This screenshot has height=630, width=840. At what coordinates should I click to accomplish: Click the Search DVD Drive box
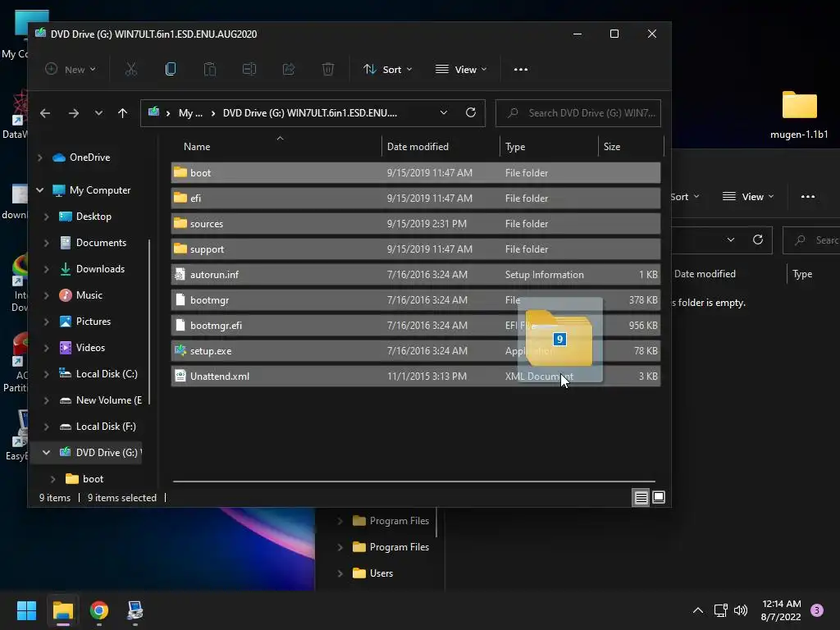coord(578,113)
